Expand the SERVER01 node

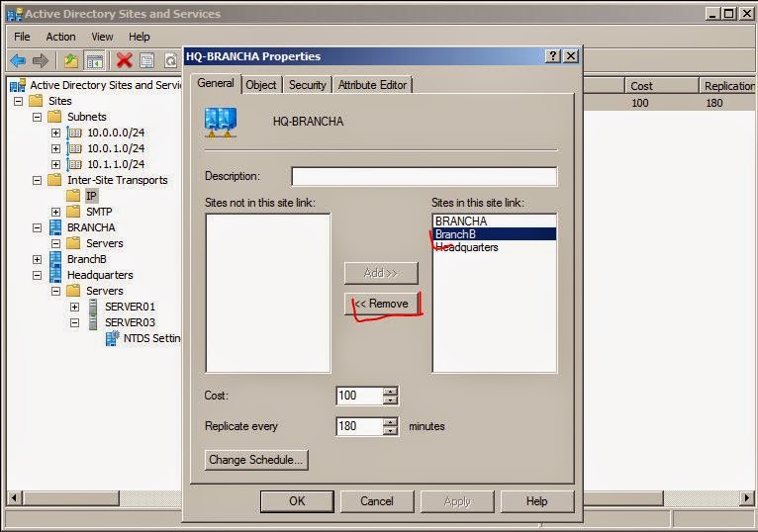pos(75,307)
